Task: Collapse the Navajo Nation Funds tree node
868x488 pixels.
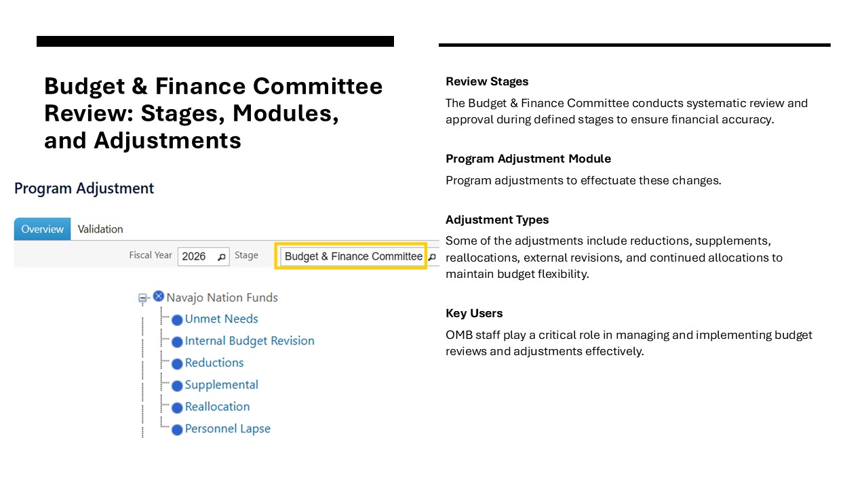Action: pyautogui.click(x=143, y=298)
